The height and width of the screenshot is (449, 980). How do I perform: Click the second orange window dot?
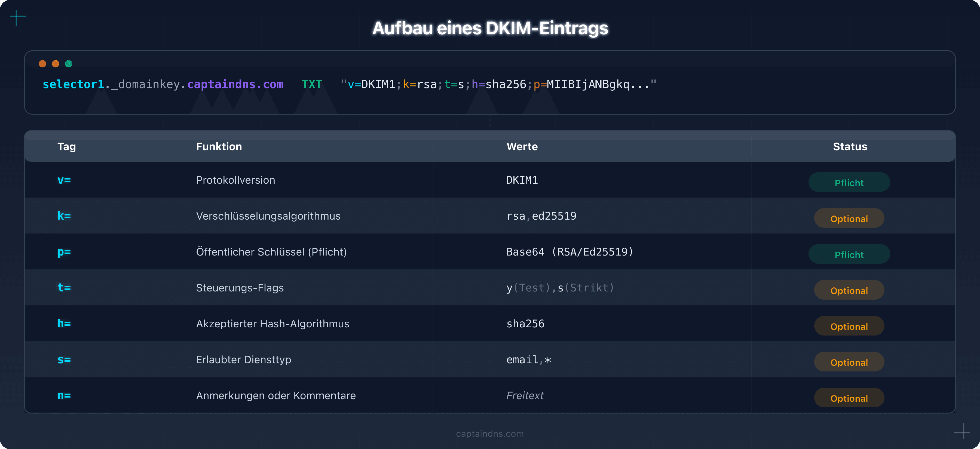pos(56,63)
